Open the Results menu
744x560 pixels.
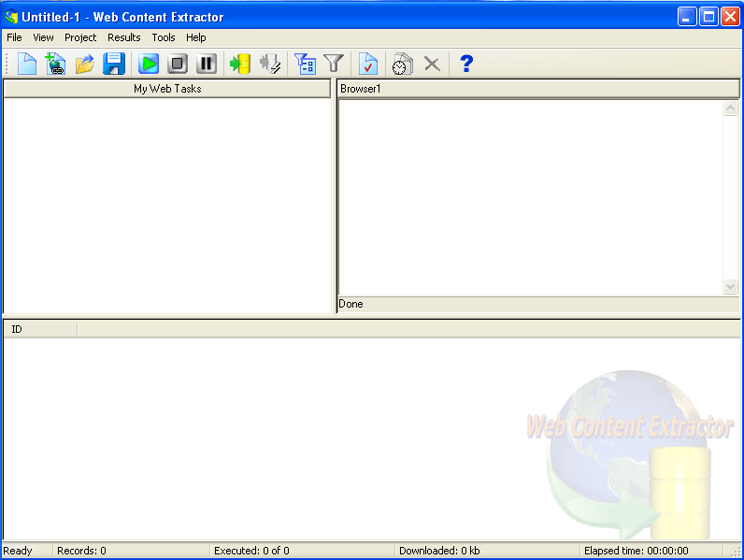click(123, 37)
